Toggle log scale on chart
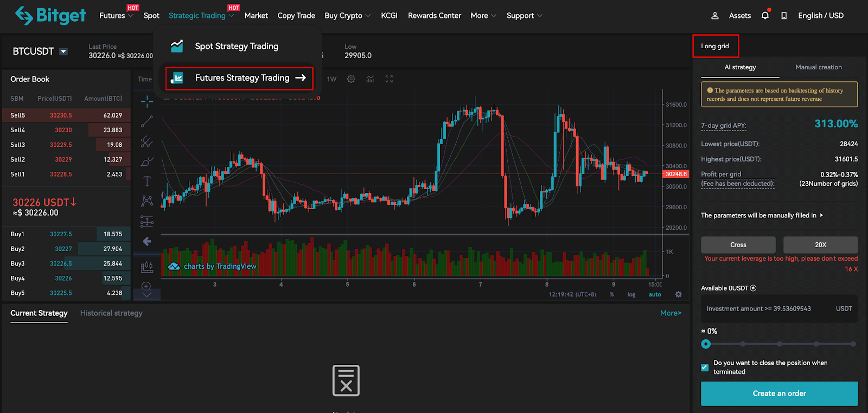The image size is (868, 413). click(631, 294)
